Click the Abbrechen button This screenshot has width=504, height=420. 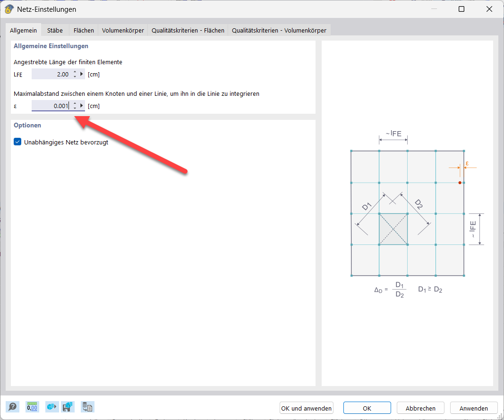pos(420,408)
